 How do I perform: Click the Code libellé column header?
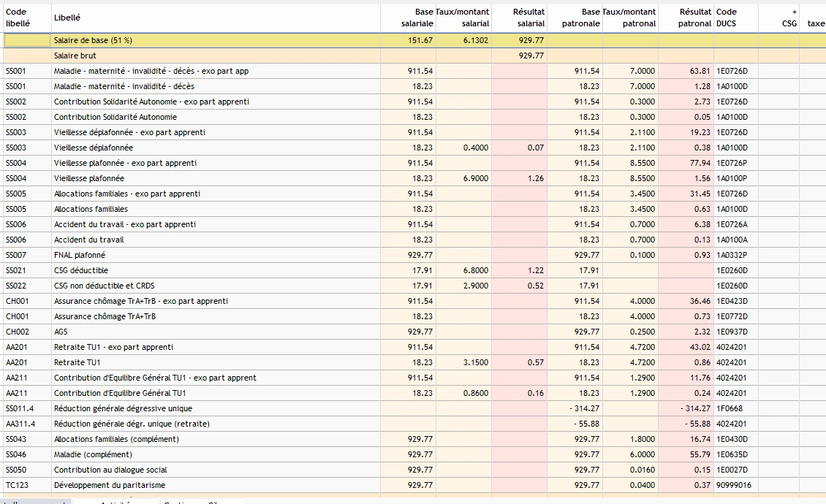(x=18, y=18)
